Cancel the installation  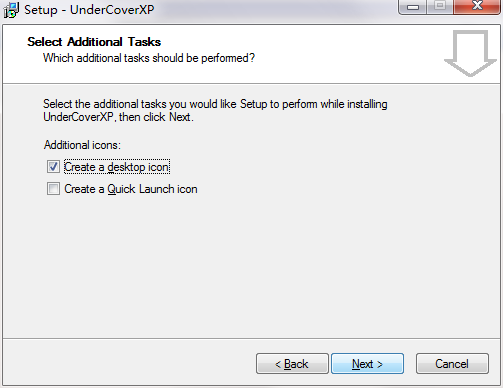pyautogui.click(x=452, y=364)
